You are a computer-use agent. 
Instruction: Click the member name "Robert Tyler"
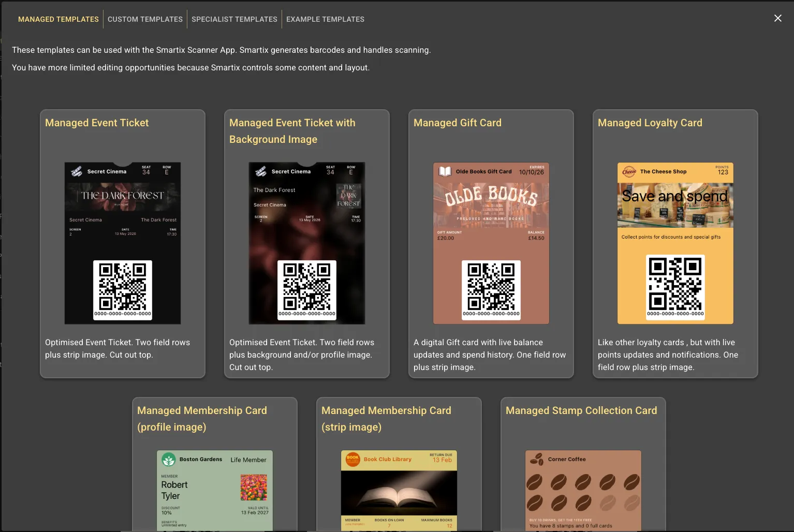pyautogui.click(x=174, y=490)
